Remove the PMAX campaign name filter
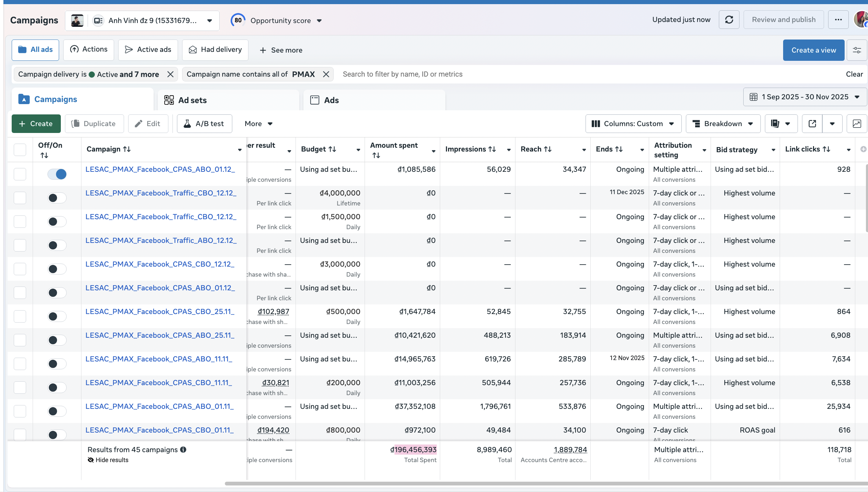 tap(326, 74)
